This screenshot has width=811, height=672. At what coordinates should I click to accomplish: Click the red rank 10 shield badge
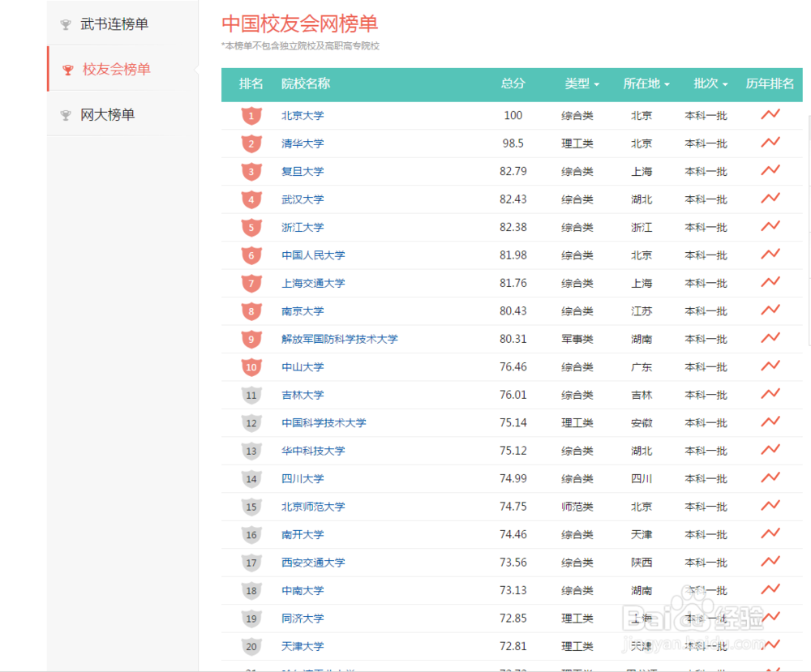click(x=251, y=367)
